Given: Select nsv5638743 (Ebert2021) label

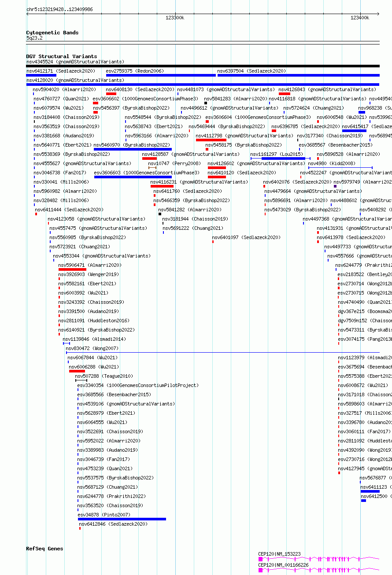Looking at the screenshot, I should tap(154, 126).
